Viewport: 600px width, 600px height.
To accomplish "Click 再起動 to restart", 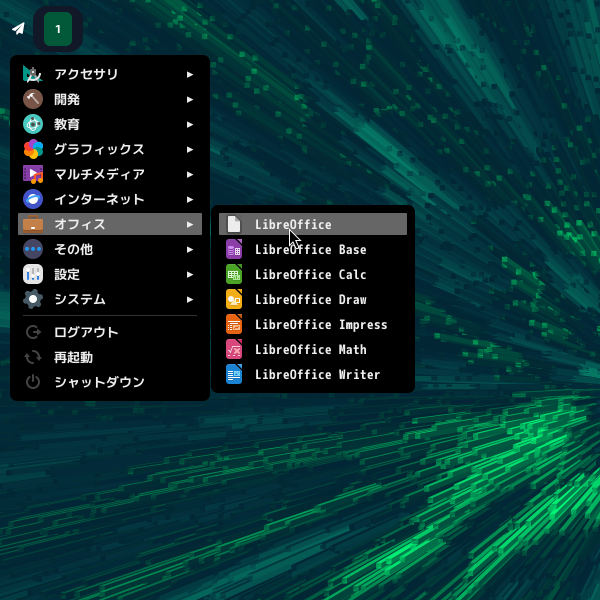I will click(x=73, y=357).
